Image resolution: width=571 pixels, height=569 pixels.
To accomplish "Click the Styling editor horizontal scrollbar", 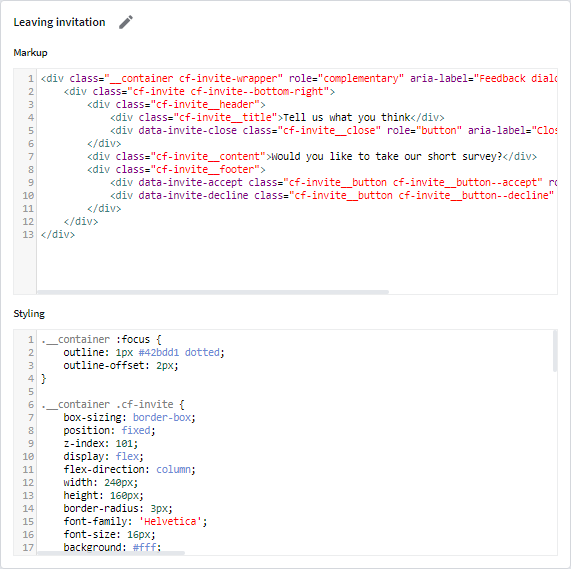I will (111, 553).
